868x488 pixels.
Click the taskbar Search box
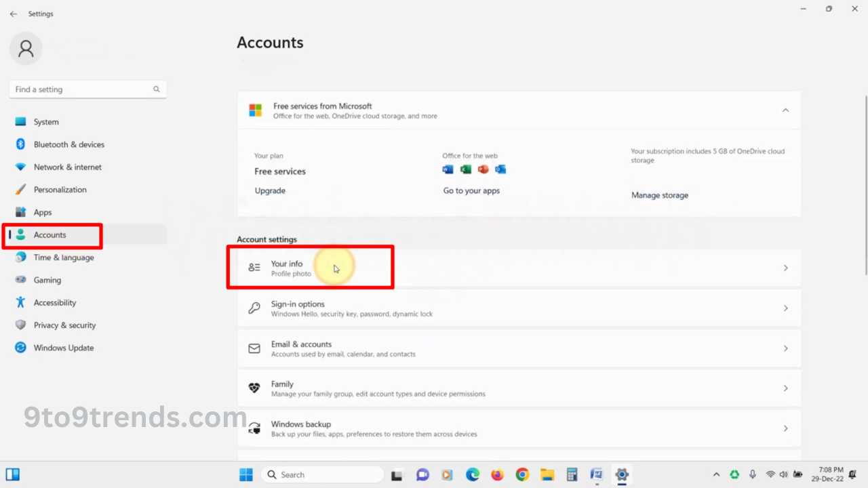point(322,474)
